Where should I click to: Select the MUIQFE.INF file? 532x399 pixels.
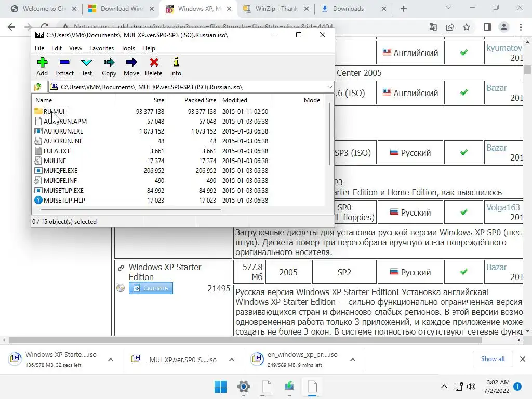coord(60,180)
